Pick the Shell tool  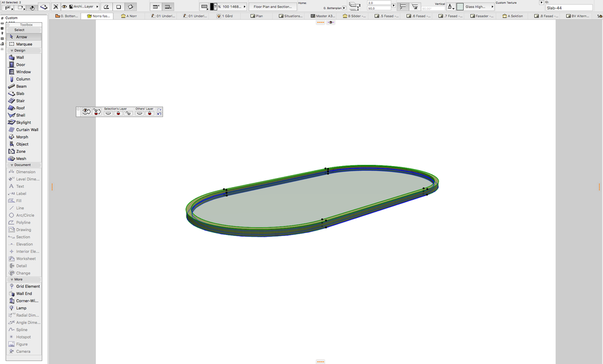point(24,115)
